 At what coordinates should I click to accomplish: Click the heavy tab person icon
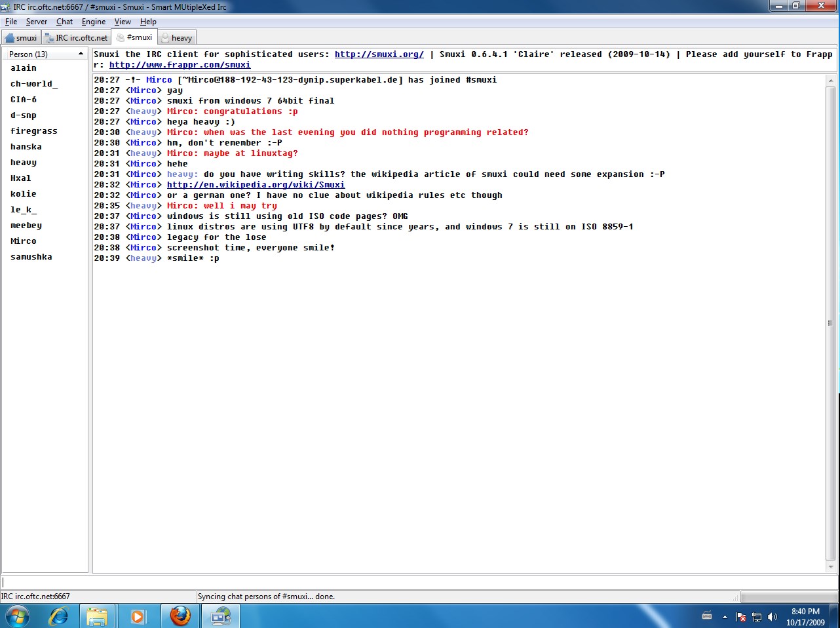(165, 38)
